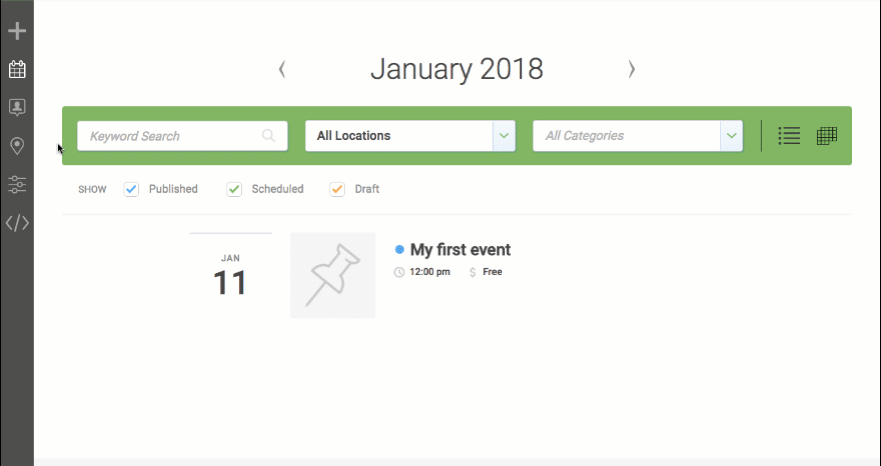881x466 pixels.
Task: Click the plus icon to add event
Action: 17,30
